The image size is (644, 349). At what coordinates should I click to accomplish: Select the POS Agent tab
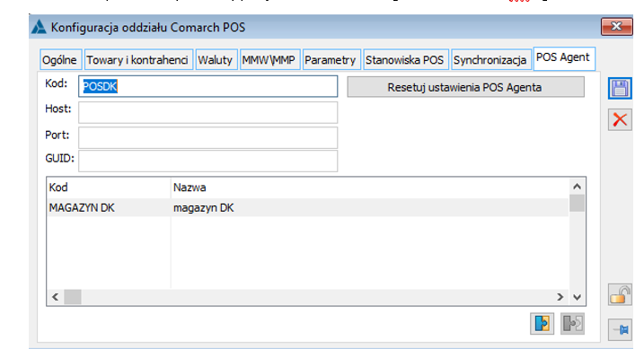563,57
